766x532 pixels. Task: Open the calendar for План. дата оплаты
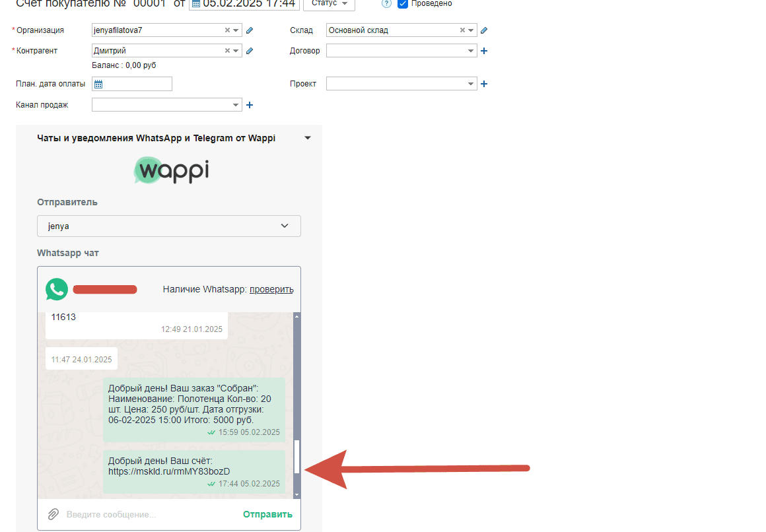click(x=98, y=84)
